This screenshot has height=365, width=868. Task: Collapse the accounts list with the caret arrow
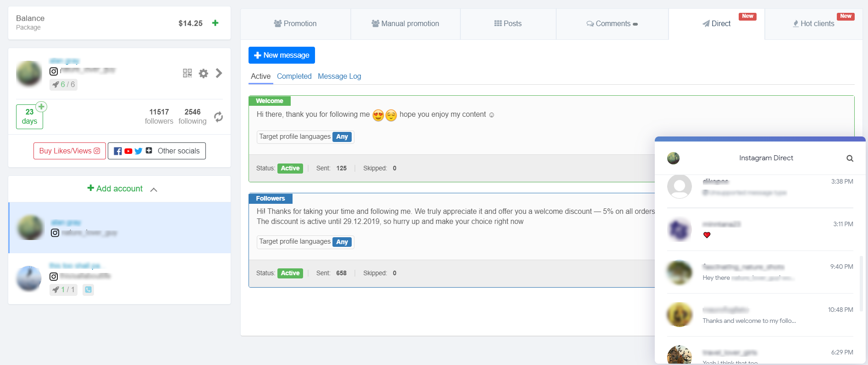coord(154,190)
